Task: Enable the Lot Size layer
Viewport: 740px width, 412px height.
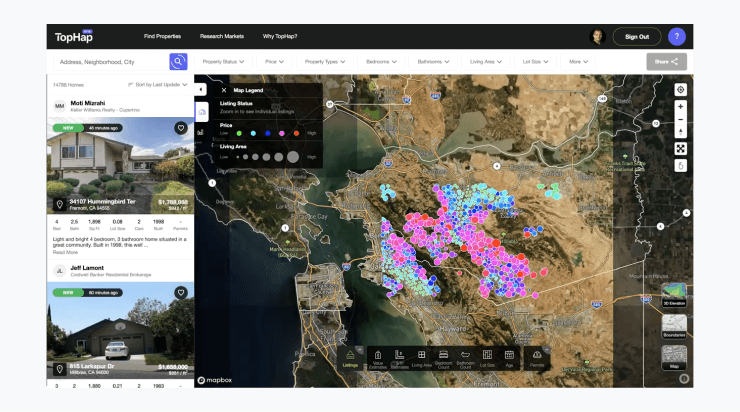Action: click(487, 359)
